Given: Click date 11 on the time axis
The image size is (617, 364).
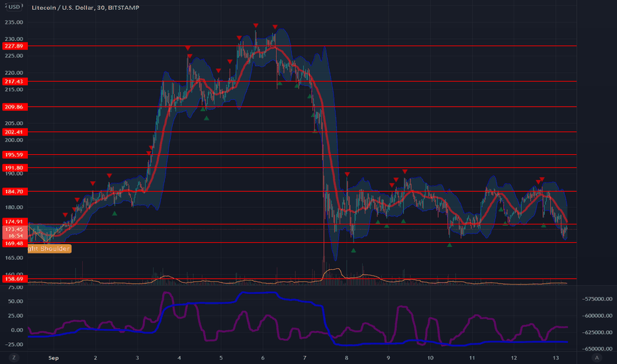Looking at the screenshot, I should coord(471,357).
